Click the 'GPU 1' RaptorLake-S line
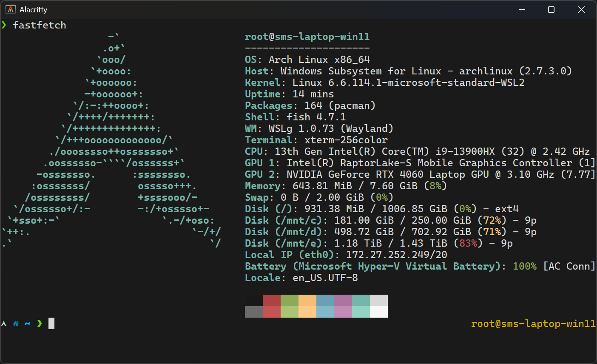Screen dimensions: 597x364 pyautogui.click(x=421, y=163)
